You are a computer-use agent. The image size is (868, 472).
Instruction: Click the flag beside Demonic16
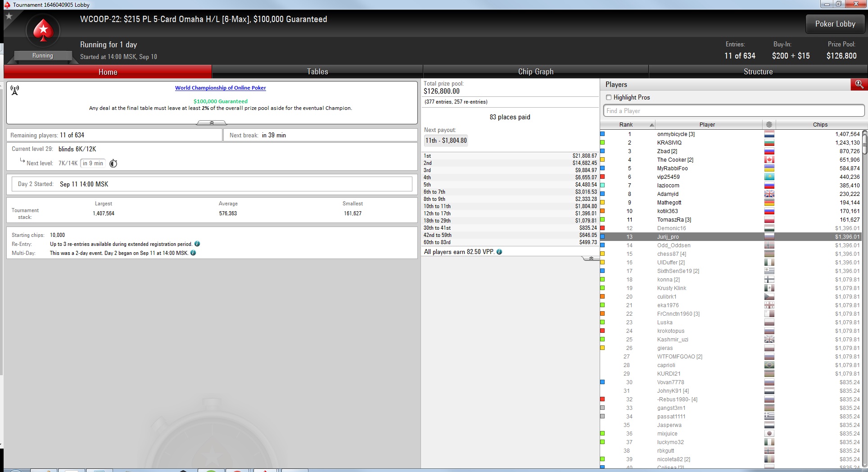click(x=769, y=228)
